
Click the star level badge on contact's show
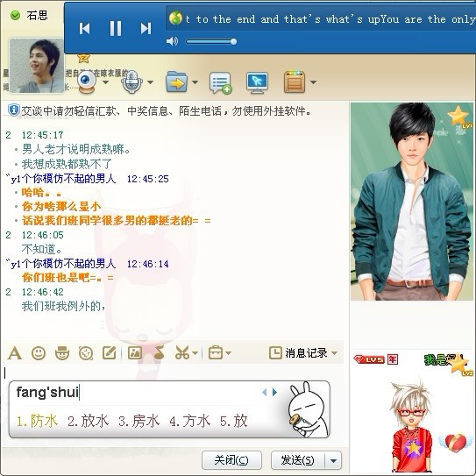pyautogui.click(x=459, y=117)
